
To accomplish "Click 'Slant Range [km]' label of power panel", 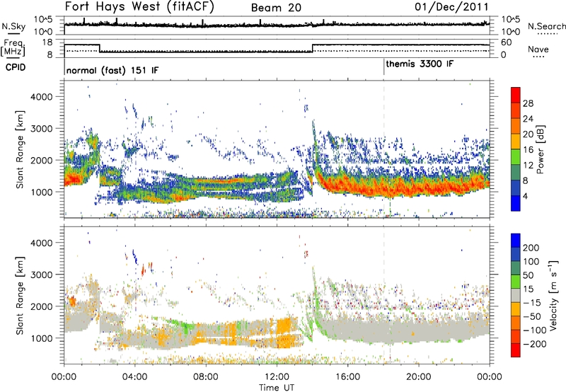I will (x=20, y=149).
